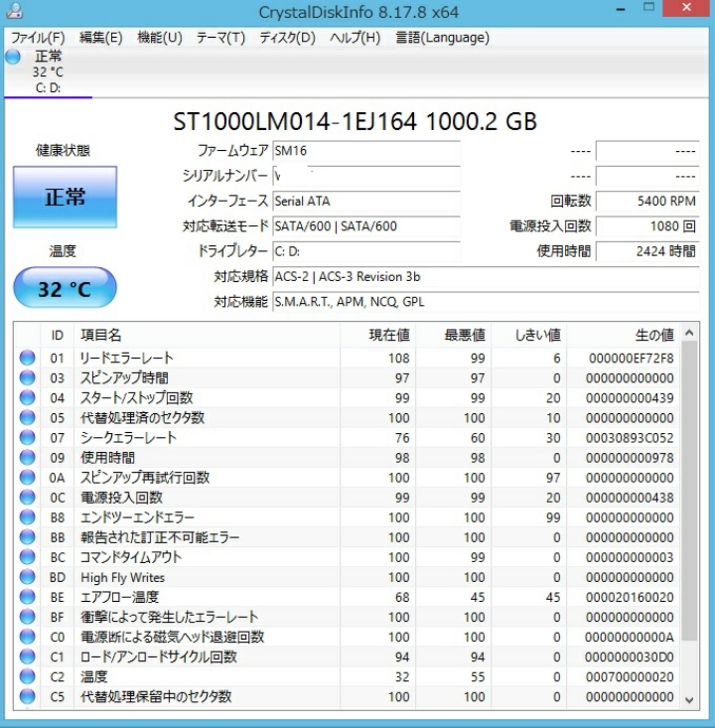Open the 機能(U) menu
715x728 pixels.
coord(160,38)
